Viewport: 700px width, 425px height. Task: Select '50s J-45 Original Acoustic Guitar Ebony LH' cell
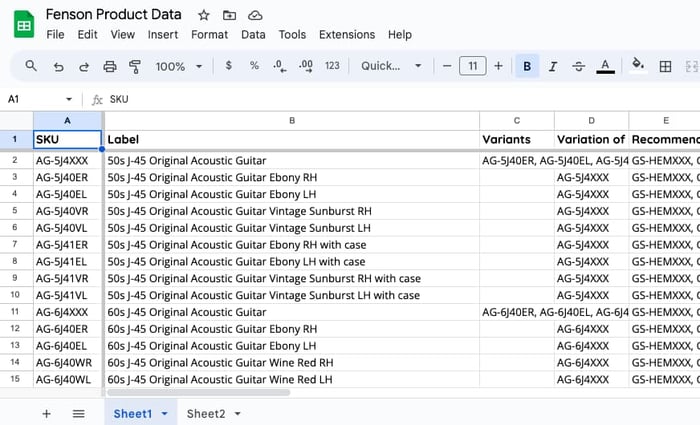point(292,194)
